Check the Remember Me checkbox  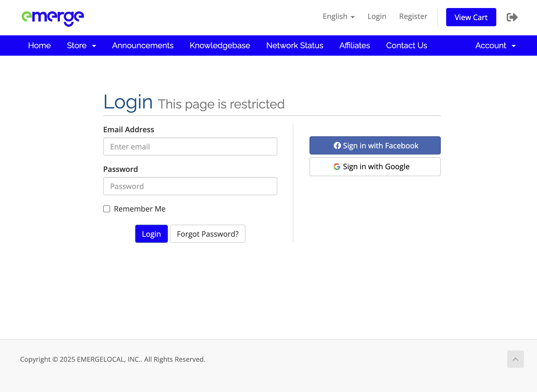click(x=107, y=209)
